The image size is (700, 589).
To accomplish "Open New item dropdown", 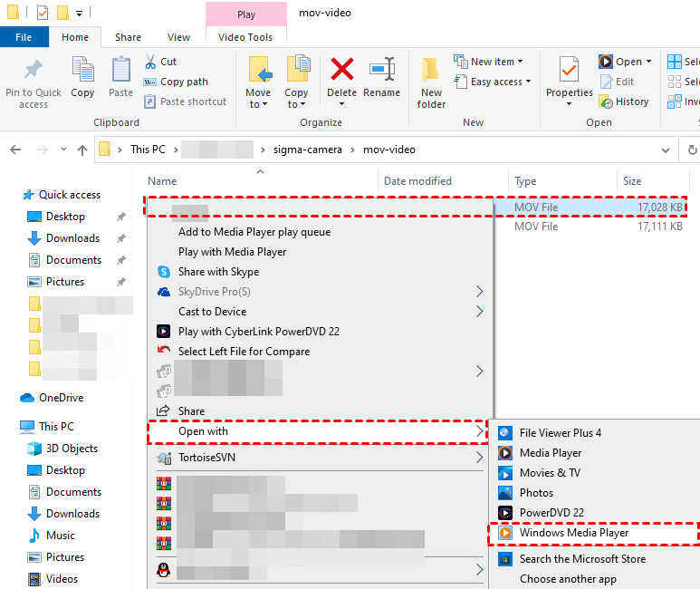I will [520, 62].
